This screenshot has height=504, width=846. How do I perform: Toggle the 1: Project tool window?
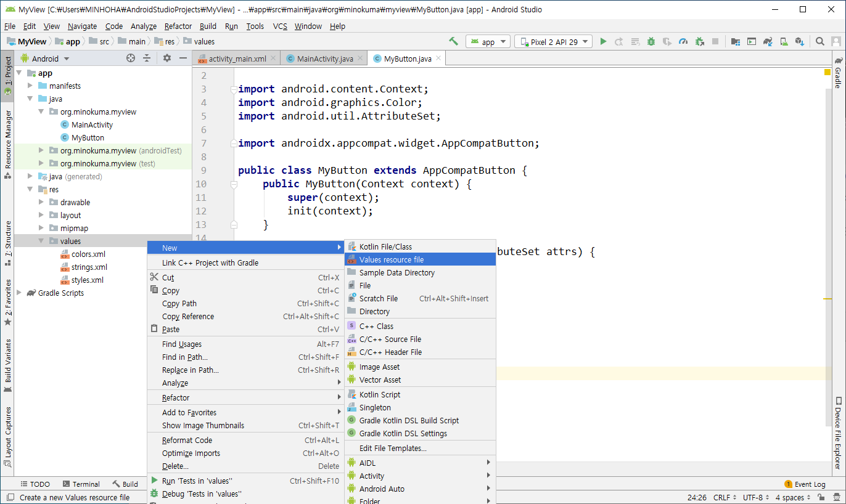[x=7, y=75]
